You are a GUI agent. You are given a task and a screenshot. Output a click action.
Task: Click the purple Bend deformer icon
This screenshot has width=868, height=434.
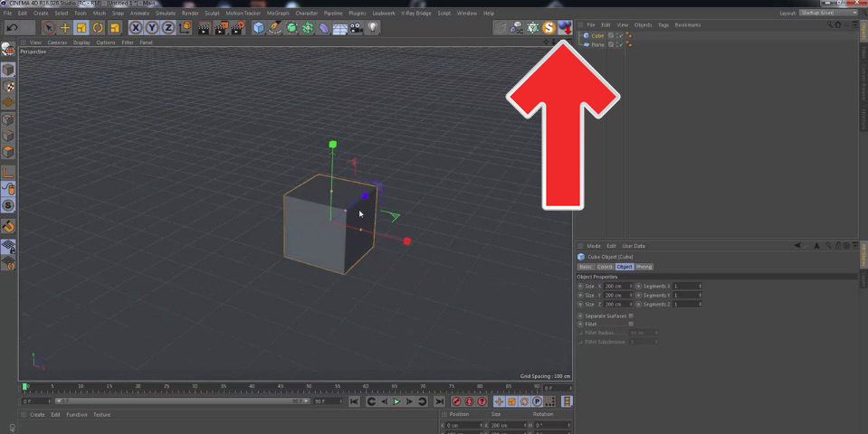click(x=324, y=28)
